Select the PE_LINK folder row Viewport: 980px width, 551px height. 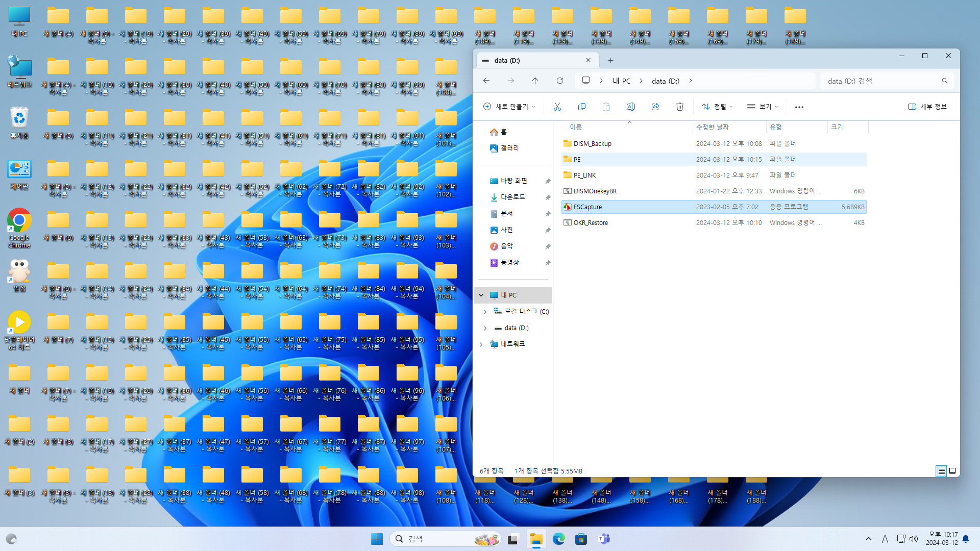[x=714, y=176]
